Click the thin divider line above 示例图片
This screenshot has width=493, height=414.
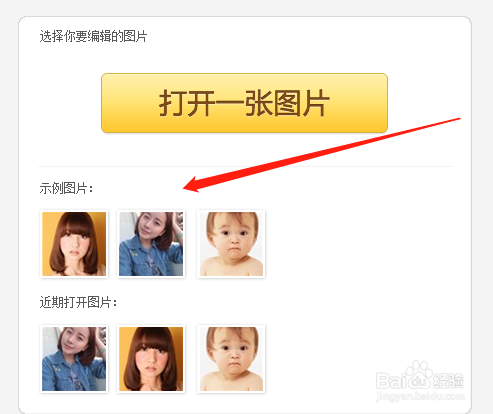pos(245,166)
